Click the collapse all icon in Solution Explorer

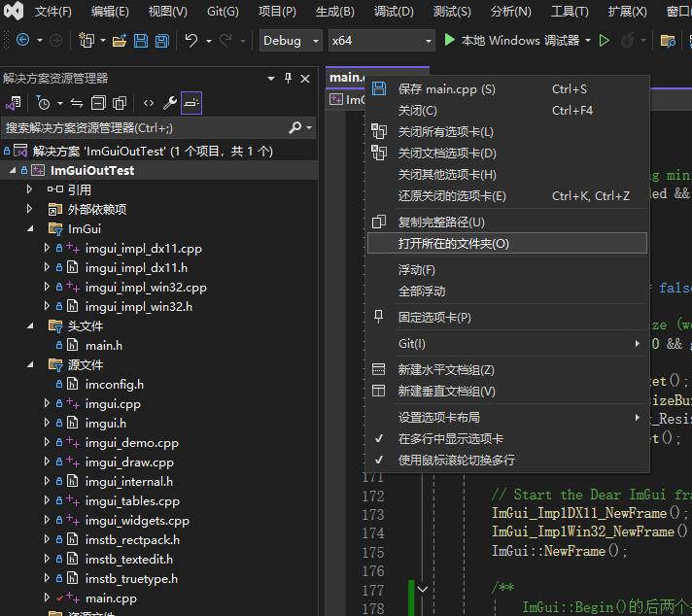click(98, 103)
